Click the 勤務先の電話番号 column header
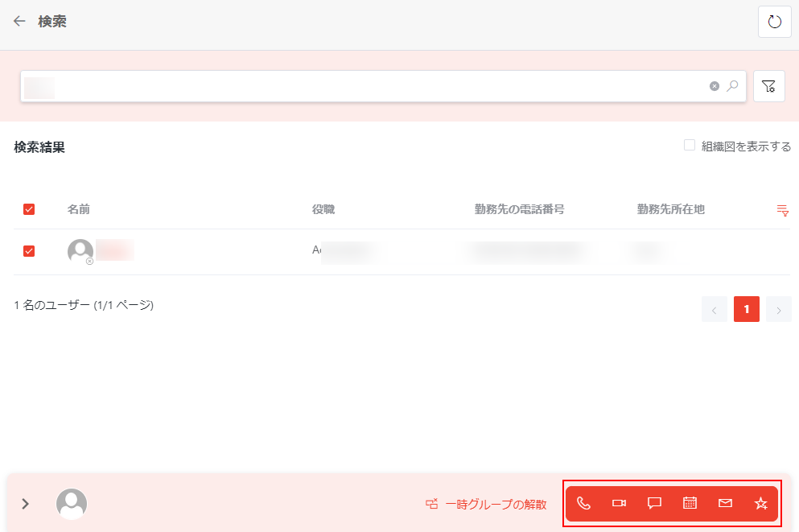 (519, 209)
